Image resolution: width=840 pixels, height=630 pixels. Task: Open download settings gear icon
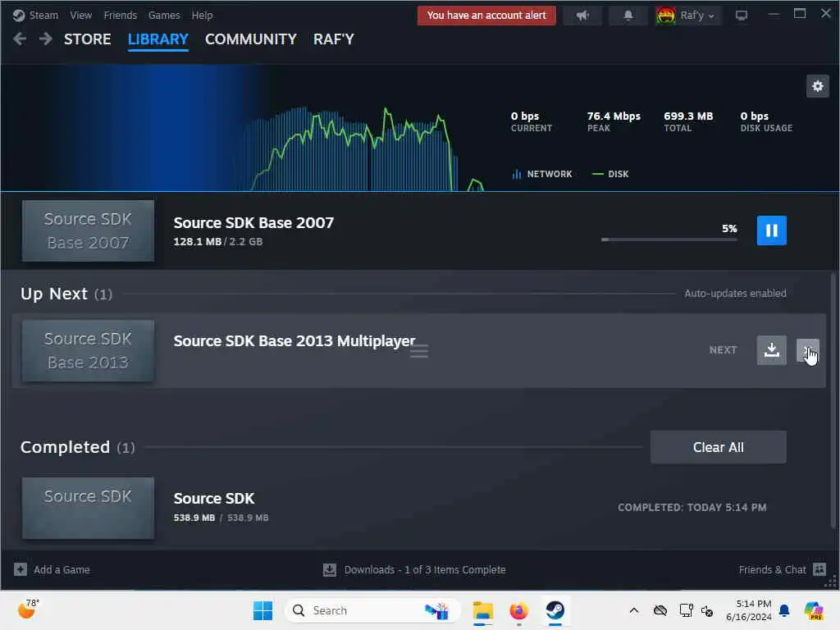pyautogui.click(x=818, y=85)
